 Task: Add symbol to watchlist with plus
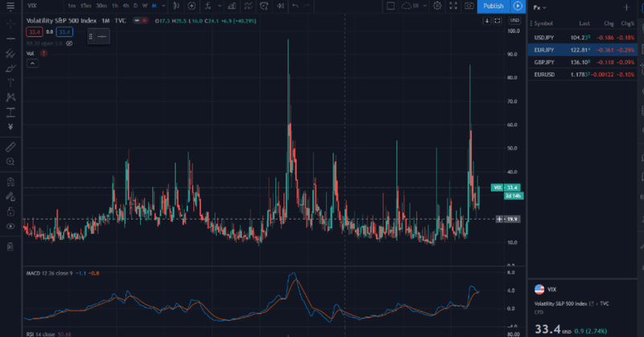(626, 7)
